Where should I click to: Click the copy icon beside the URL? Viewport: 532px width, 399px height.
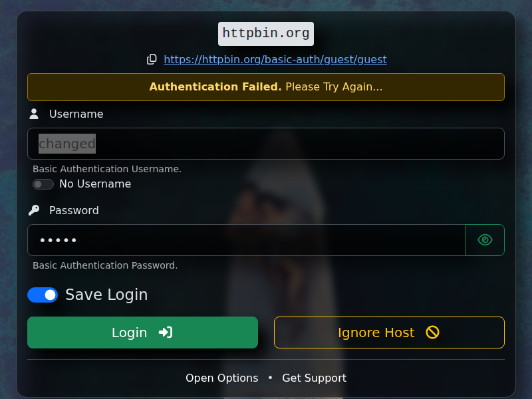click(x=152, y=59)
